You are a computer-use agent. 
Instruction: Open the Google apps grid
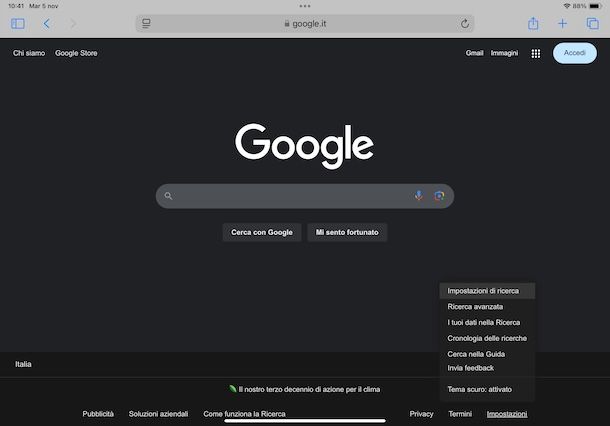(536, 53)
